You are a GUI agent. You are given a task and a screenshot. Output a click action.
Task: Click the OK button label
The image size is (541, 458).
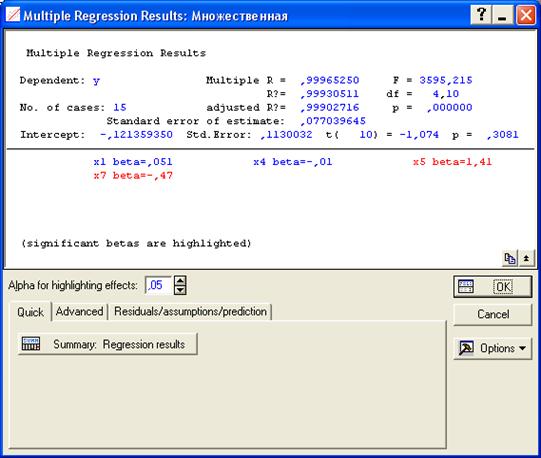coord(503,286)
